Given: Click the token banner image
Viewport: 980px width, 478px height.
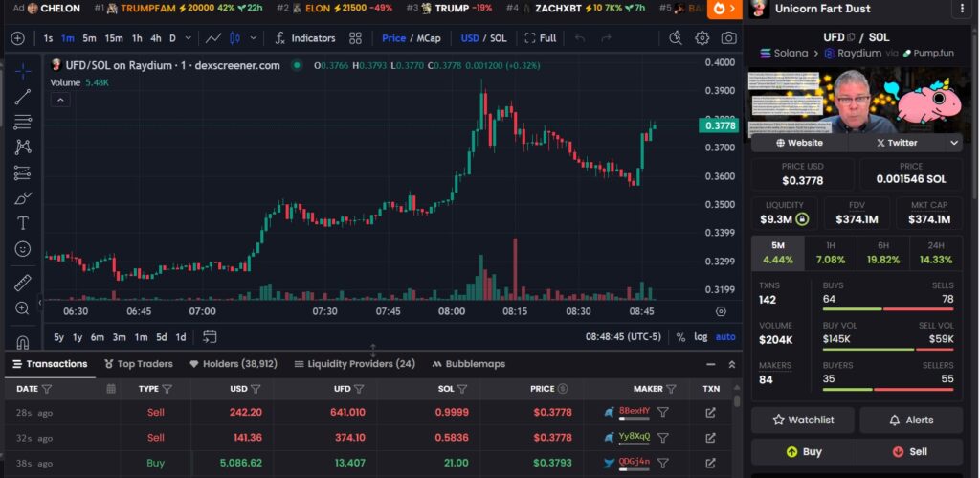Looking at the screenshot, I should (857, 102).
